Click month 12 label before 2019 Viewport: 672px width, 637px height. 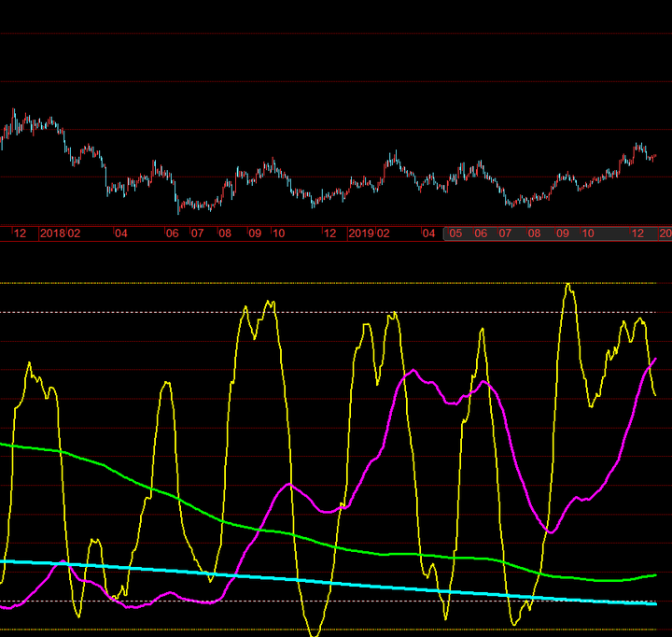pyautogui.click(x=329, y=234)
